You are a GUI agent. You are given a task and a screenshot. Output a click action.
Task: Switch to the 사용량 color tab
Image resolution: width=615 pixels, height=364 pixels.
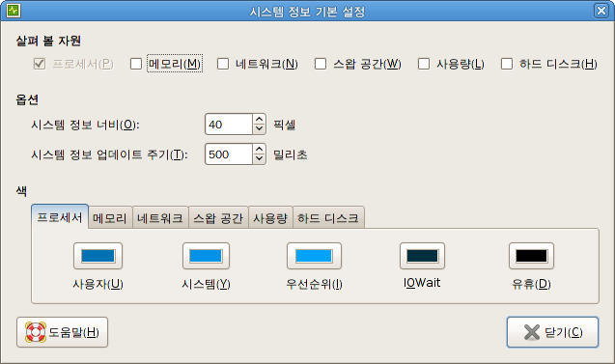(x=270, y=217)
